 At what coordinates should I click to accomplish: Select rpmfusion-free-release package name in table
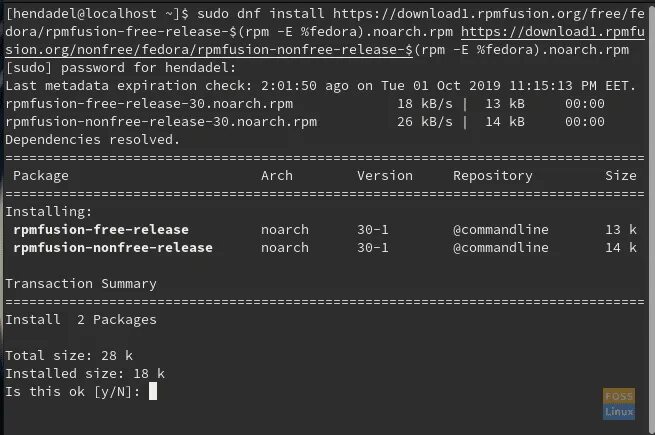point(101,229)
